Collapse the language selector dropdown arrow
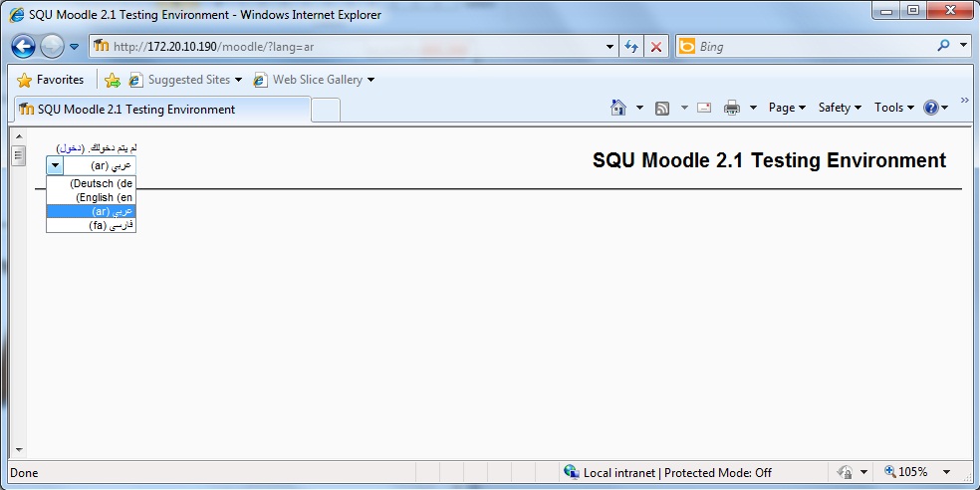 (x=55, y=165)
